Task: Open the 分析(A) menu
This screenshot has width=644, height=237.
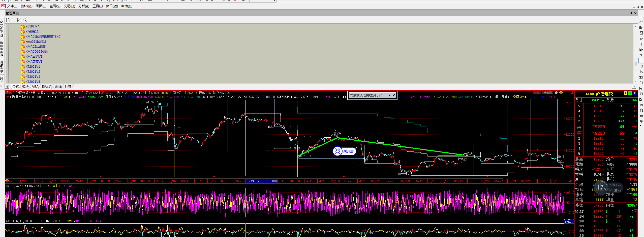Action: [84, 6]
